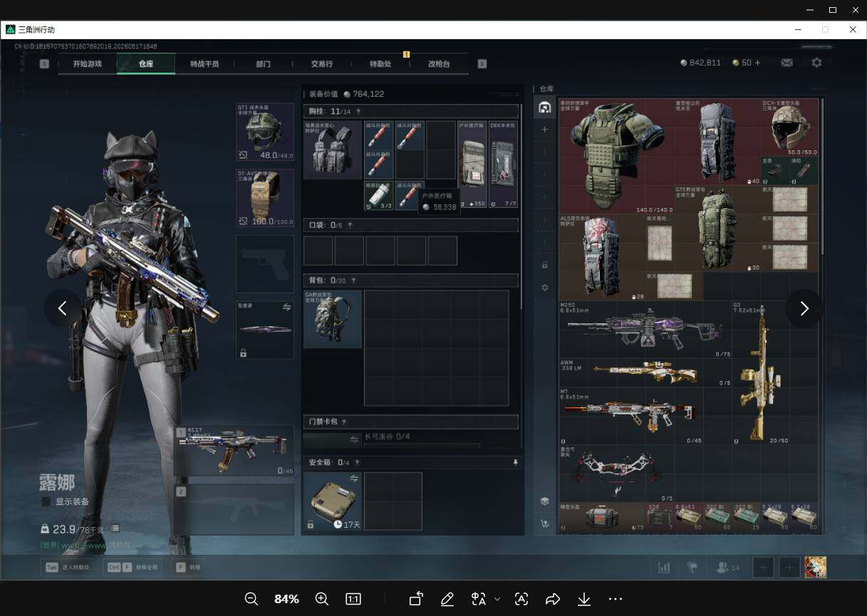867x616 pixels.
Task: Click the bottom warehouse sidebar organize icon
Action: click(x=545, y=523)
